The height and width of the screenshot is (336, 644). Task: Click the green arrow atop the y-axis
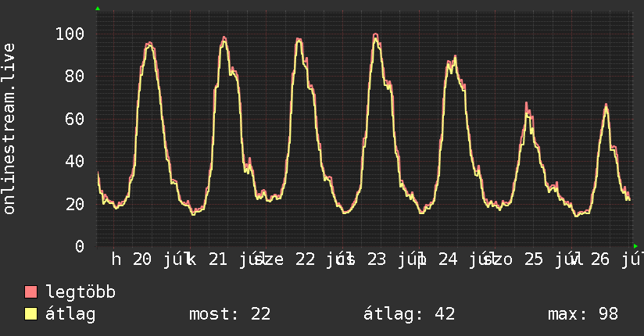click(x=98, y=9)
